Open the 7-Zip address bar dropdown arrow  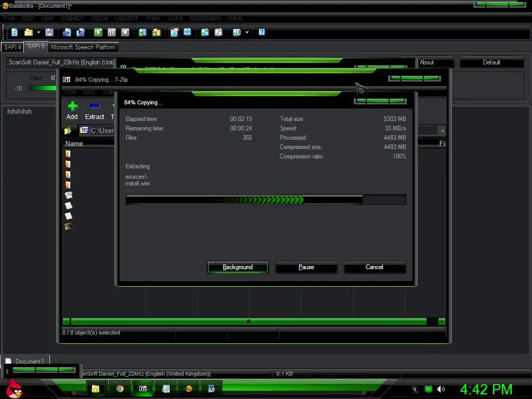click(x=443, y=130)
